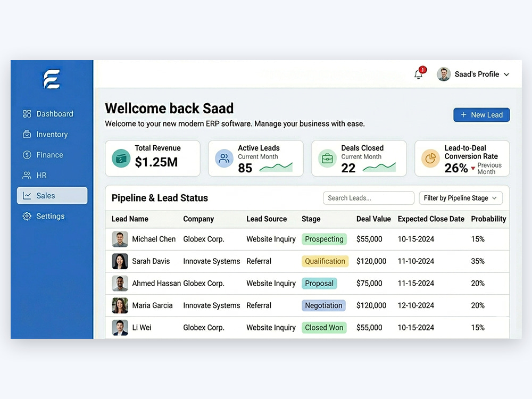Image resolution: width=532 pixels, height=399 pixels.
Task: Click the Sarah Davis lead name
Action: coord(151,261)
